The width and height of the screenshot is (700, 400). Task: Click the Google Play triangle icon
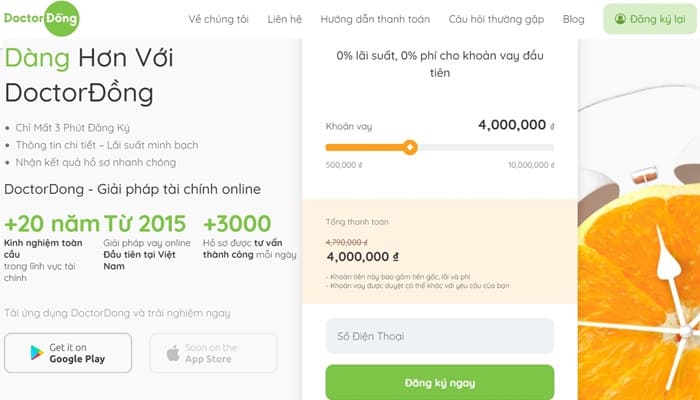pos(36,353)
